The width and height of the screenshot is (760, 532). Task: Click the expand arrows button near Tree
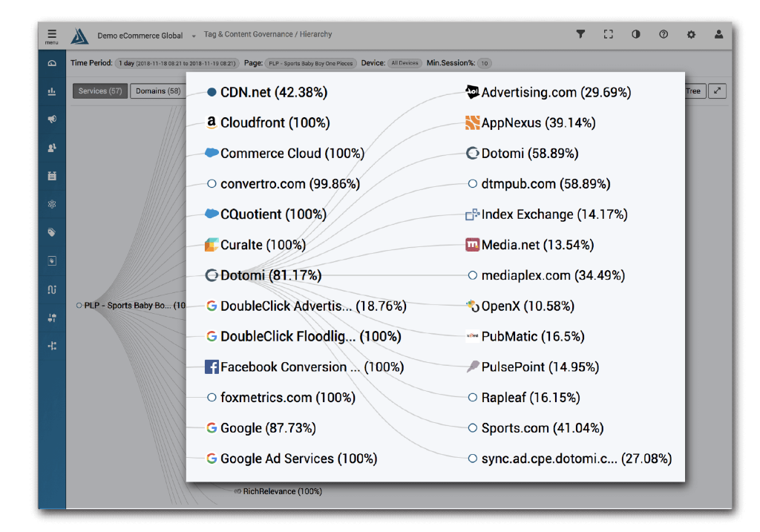tap(717, 91)
